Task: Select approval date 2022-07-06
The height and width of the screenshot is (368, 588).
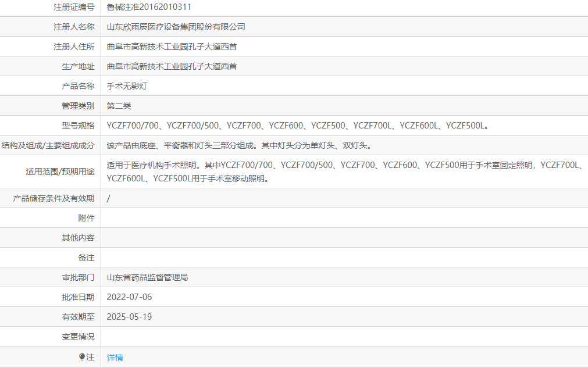Action: click(129, 297)
